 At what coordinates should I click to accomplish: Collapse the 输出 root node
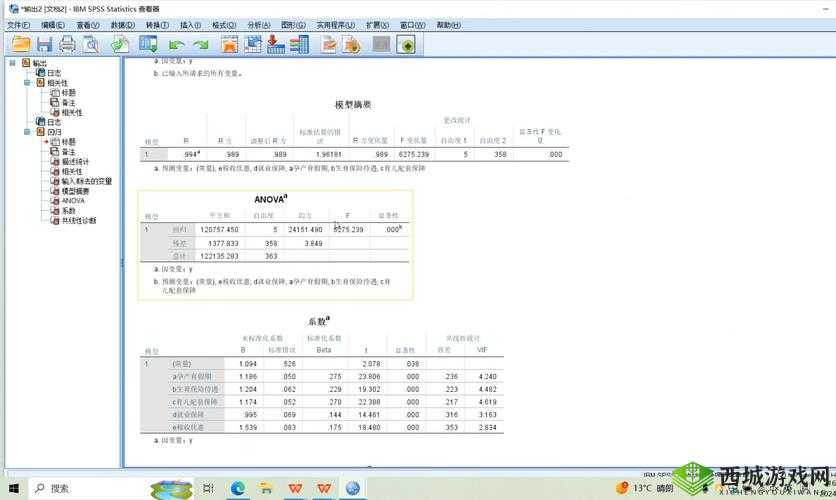point(12,63)
